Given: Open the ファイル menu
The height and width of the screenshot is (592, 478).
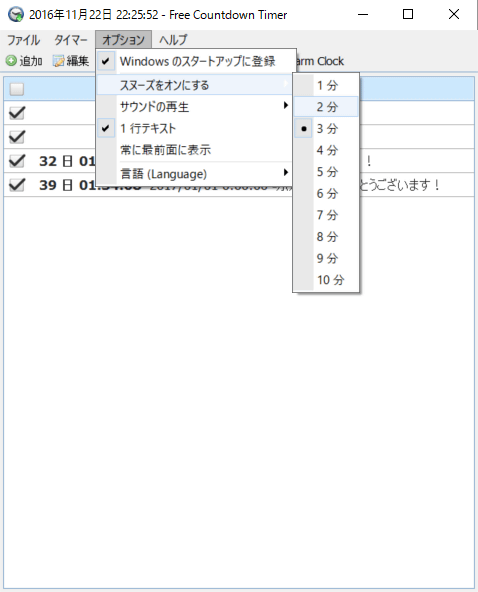Looking at the screenshot, I should pyautogui.click(x=23, y=40).
